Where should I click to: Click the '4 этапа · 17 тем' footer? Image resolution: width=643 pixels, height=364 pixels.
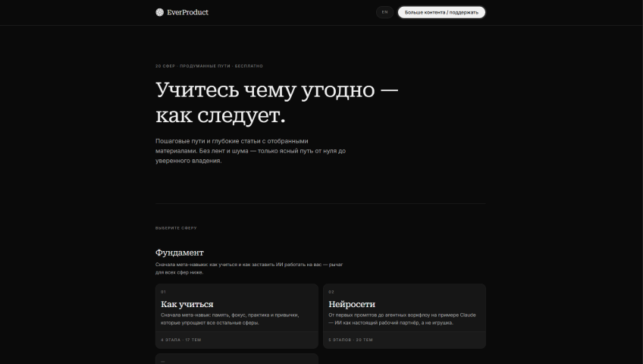point(180,340)
